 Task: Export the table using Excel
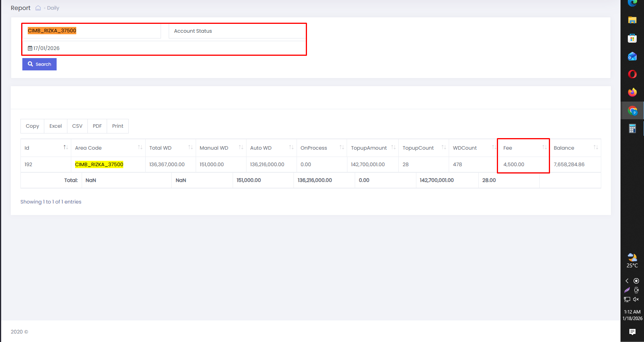coord(55,126)
